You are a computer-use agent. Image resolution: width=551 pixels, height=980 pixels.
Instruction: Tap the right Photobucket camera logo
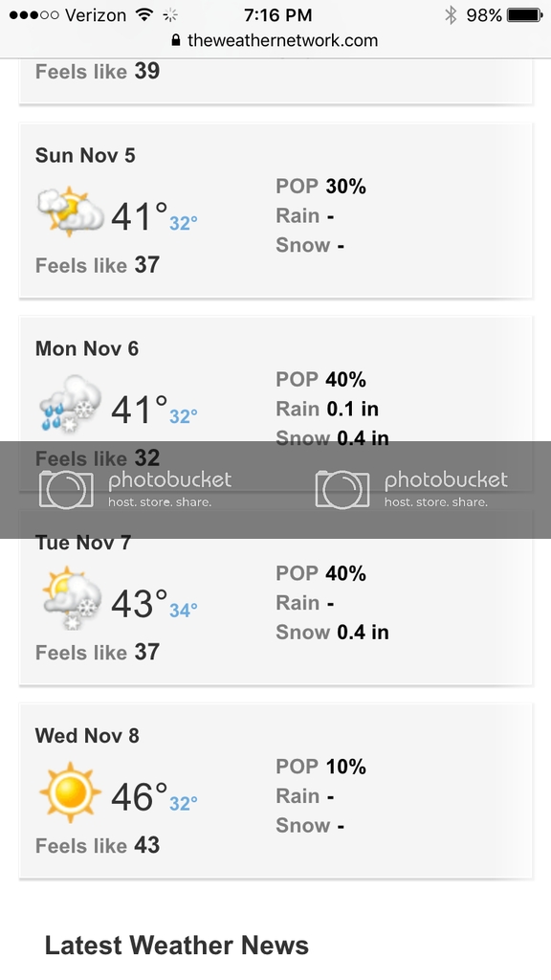[x=342, y=489]
